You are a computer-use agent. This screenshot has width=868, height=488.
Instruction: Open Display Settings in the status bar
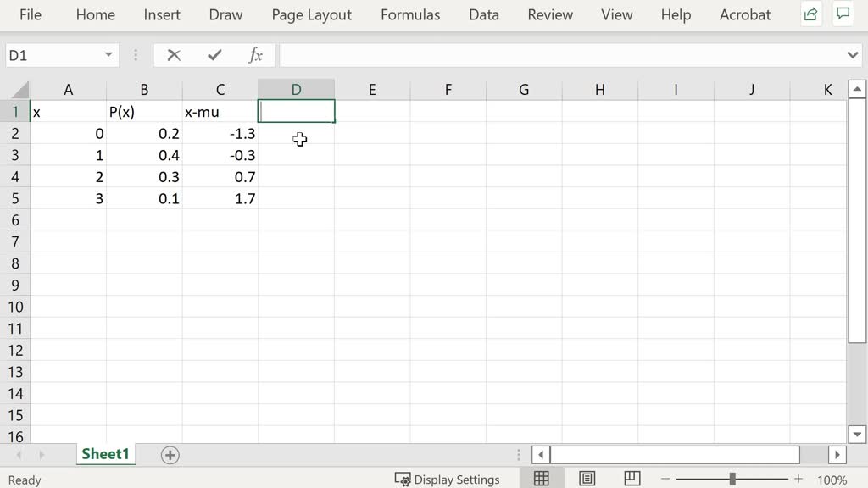[x=447, y=480]
